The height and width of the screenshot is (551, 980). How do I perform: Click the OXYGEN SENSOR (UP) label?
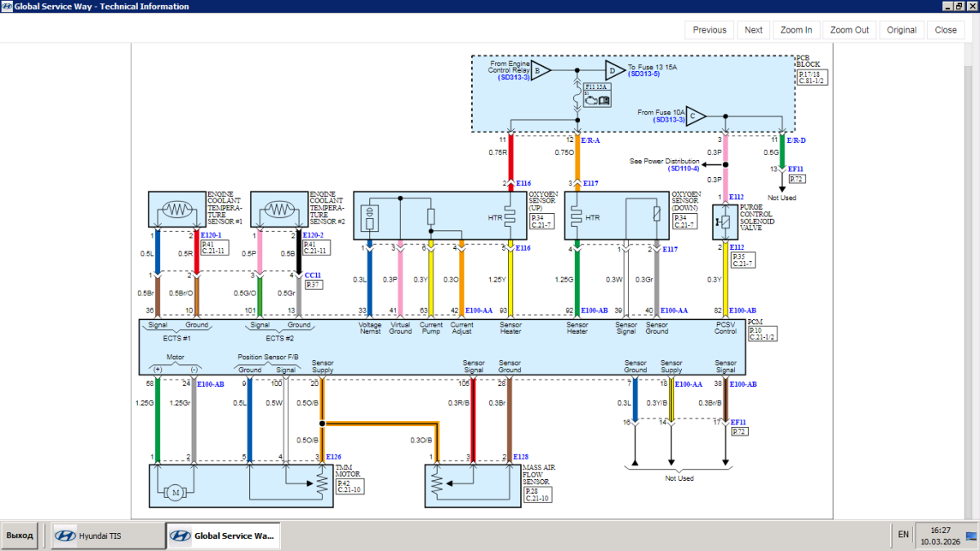pos(544,201)
